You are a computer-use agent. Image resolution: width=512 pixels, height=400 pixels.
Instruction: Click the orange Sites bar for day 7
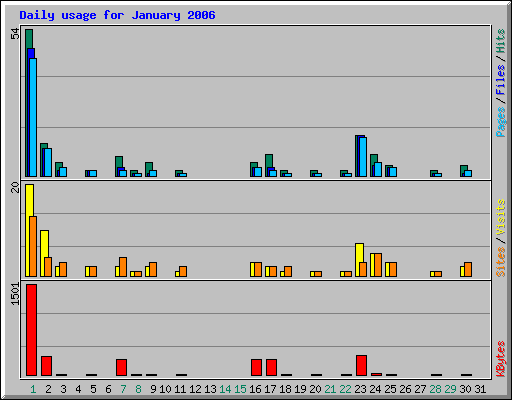point(123,267)
